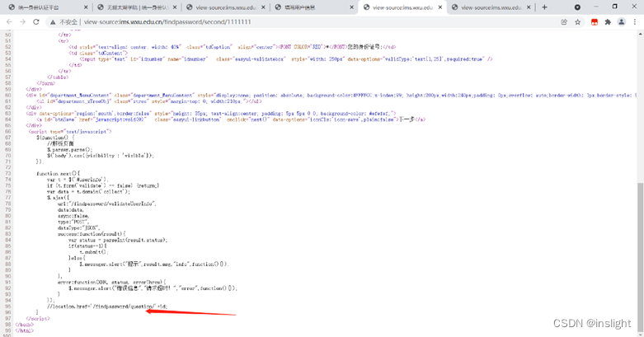Close the active view-source tab
Image resolution: width=644 pixels, height=337 pixels.
point(440,7)
